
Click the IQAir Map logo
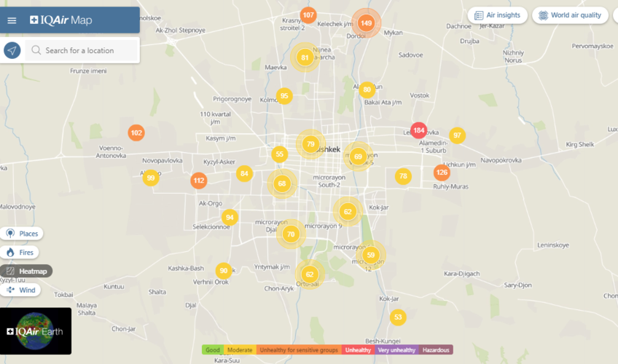61,20
